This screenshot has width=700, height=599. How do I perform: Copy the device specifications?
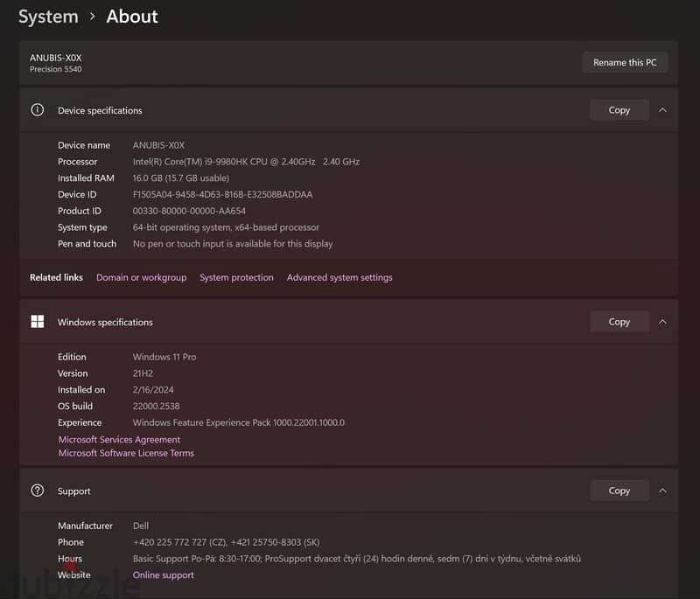click(x=619, y=110)
